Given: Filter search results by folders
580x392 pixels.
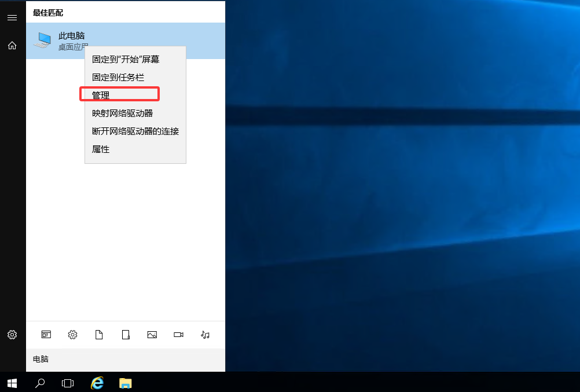Looking at the screenshot, I should [126, 335].
